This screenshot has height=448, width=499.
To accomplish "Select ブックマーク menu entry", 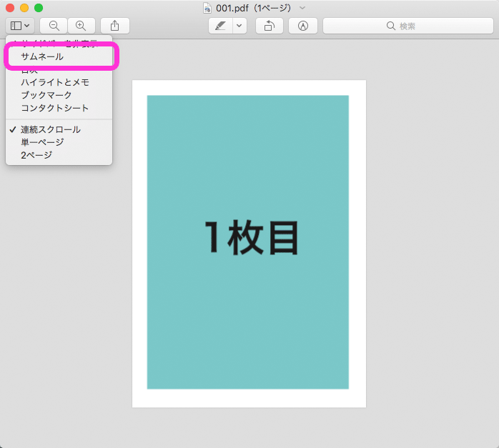I will tap(59, 95).
